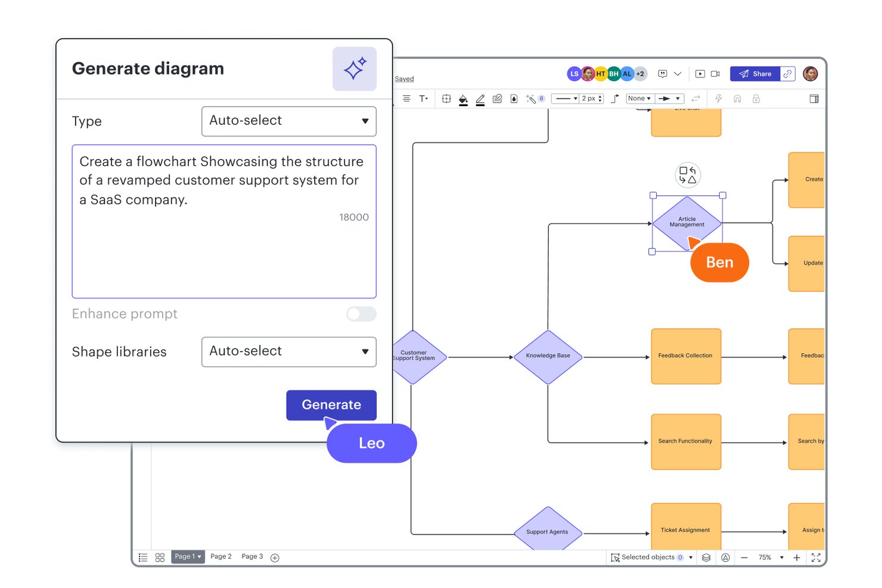Click into the diagram prompt text box
The width and height of the screenshot is (882, 588).
coord(224,221)
